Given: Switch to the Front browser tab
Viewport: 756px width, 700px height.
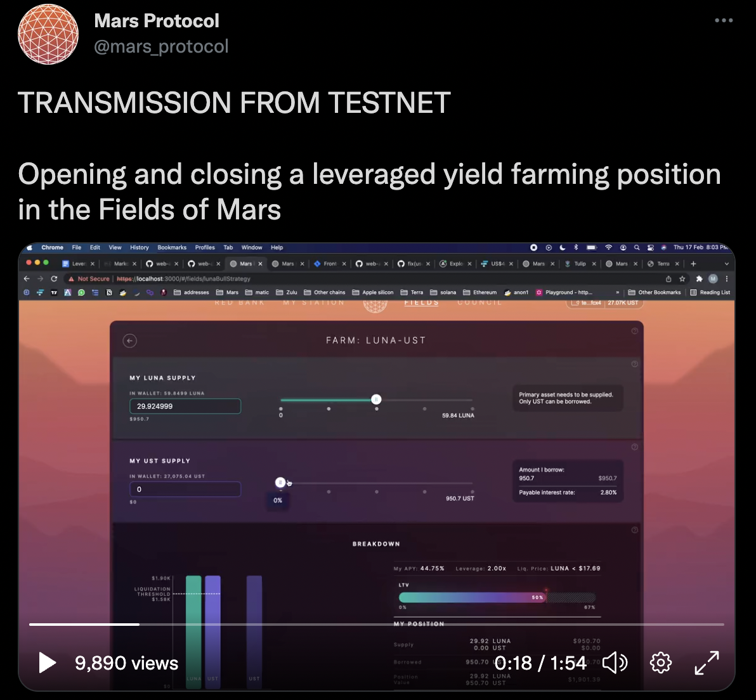Looking at the screenshot, I should [x=330, y=264].
